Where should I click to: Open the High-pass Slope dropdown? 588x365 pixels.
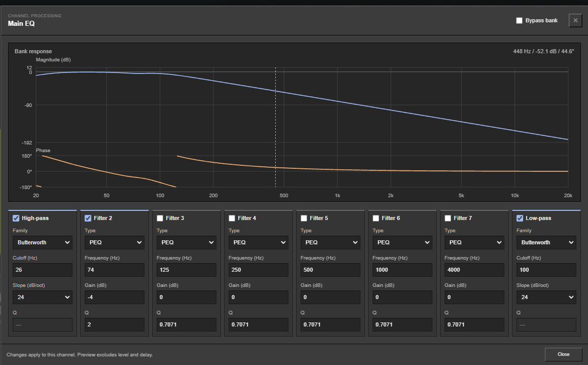point(43,297)
